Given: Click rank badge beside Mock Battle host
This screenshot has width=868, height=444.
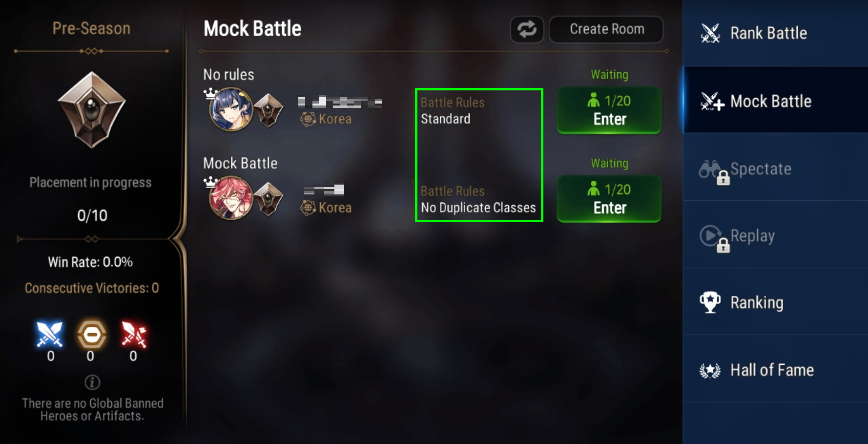Looking at the screenshot, I should (x=268, y=199).
